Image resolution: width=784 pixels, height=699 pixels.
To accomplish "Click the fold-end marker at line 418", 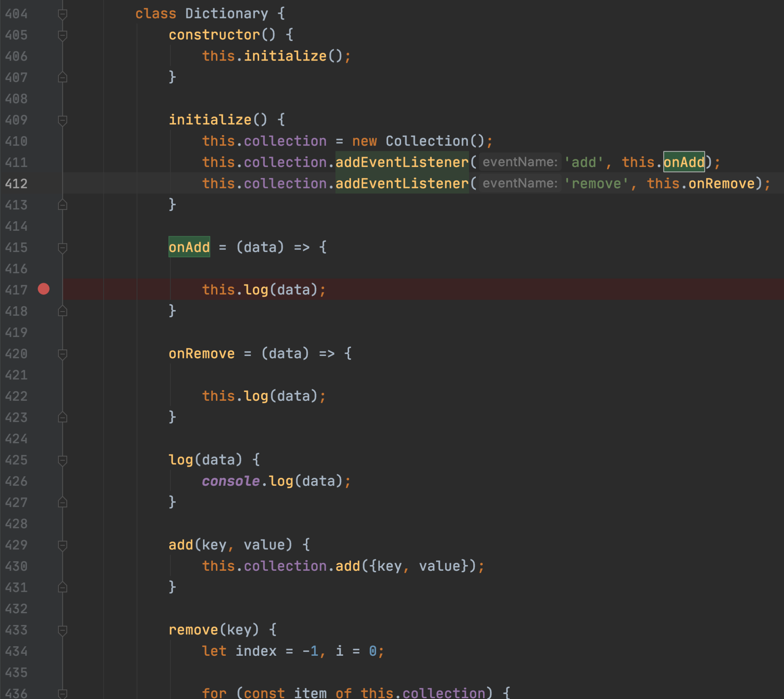I will (62, 311).
